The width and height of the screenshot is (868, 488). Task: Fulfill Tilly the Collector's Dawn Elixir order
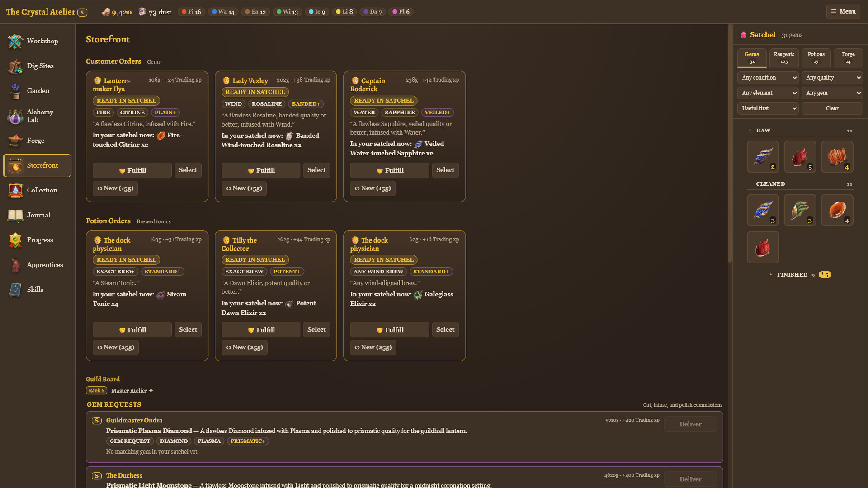click(261, 330)
